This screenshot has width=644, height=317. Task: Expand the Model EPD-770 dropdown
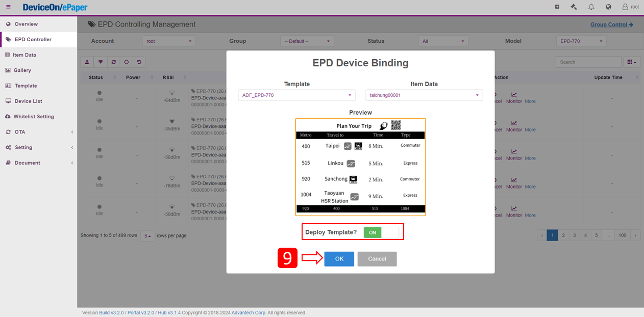[581, 41]
